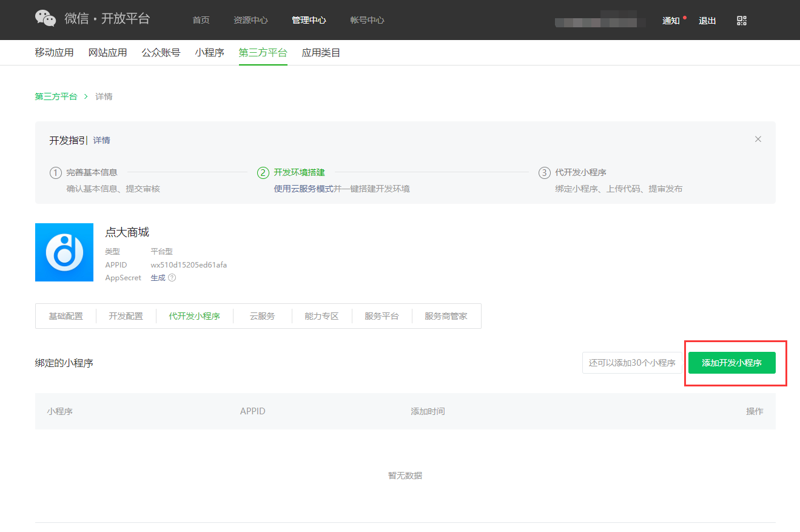Click the 暂无数据 empty-state text
800x532 pixels.
(x=405, y=476)
